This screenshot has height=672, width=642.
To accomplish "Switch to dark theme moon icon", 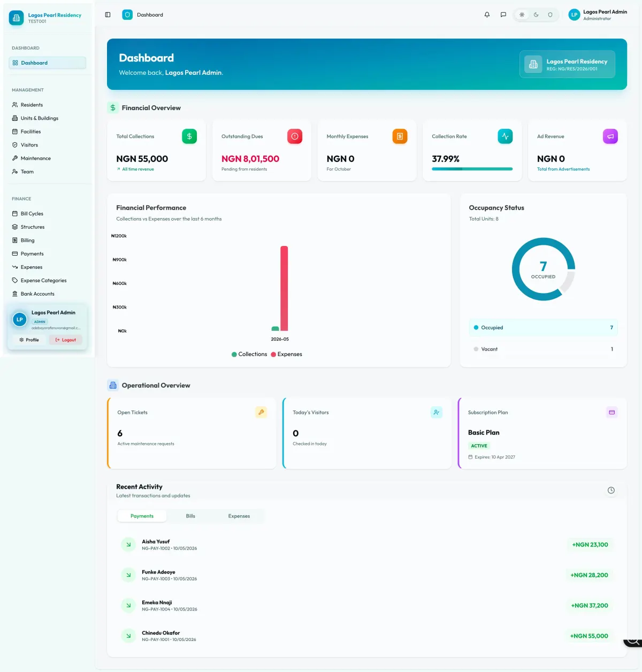I will [x=536, y=15].
